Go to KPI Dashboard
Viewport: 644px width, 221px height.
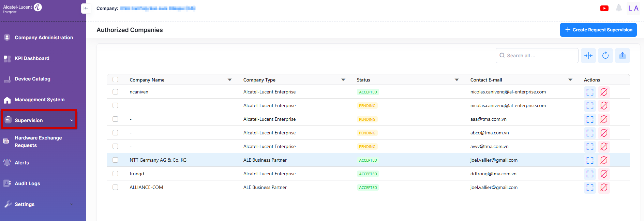(x=32, y=58)
